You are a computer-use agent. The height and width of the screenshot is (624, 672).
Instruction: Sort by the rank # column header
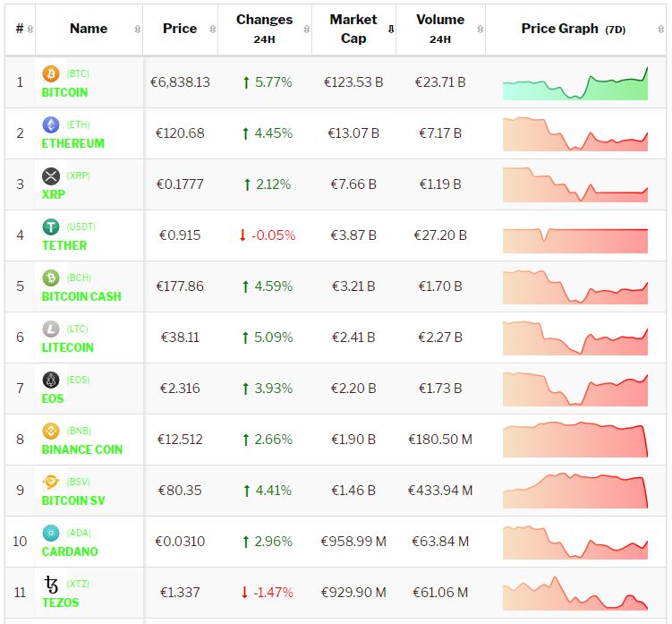20,29
